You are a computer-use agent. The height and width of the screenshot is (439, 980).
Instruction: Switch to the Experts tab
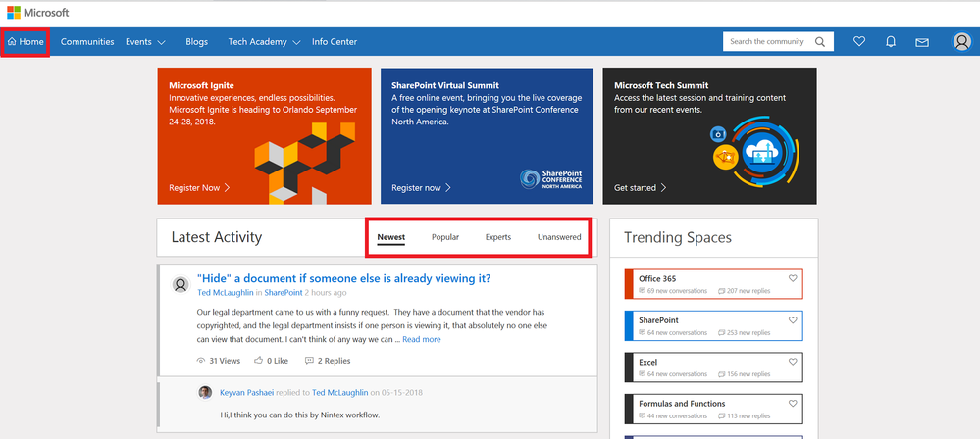tap(498, 237)
